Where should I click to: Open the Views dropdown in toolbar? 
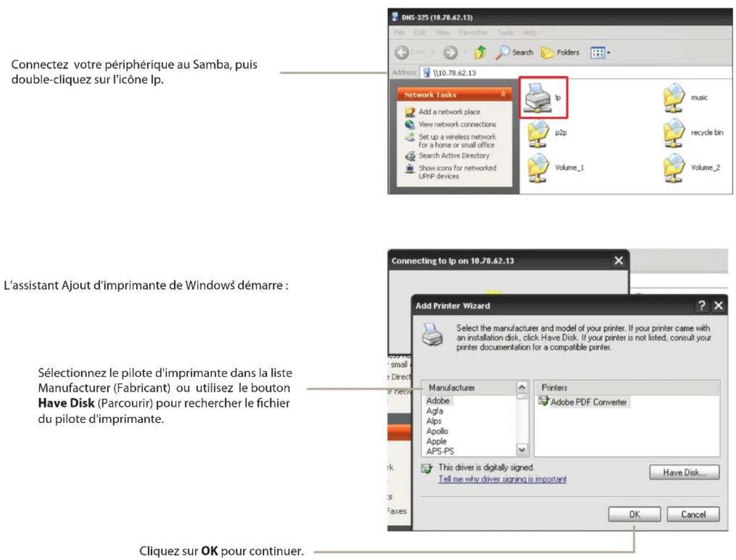(600, 53)
